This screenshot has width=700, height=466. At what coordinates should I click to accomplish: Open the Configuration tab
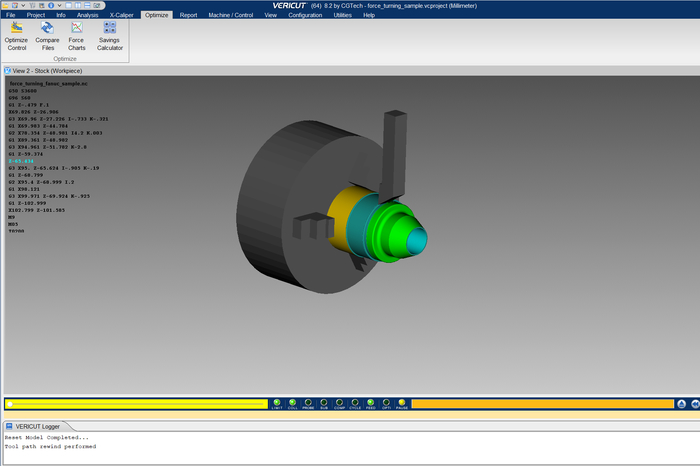pyautogui.click(x=305, y=15)
